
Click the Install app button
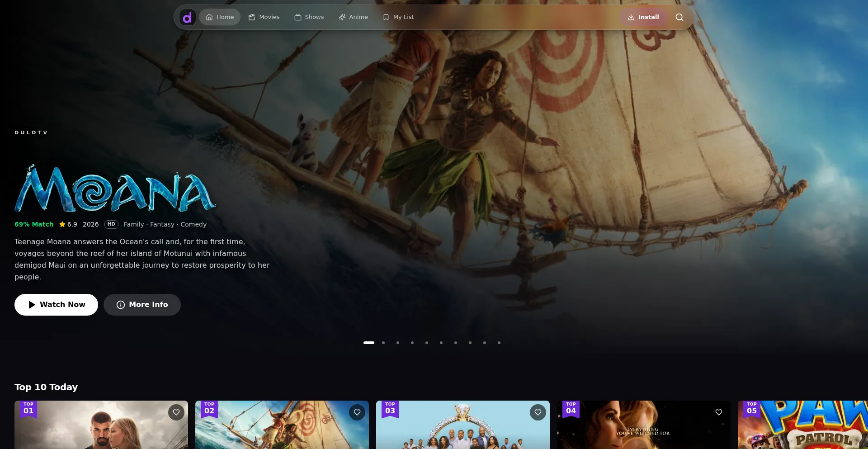pos(643,17)
